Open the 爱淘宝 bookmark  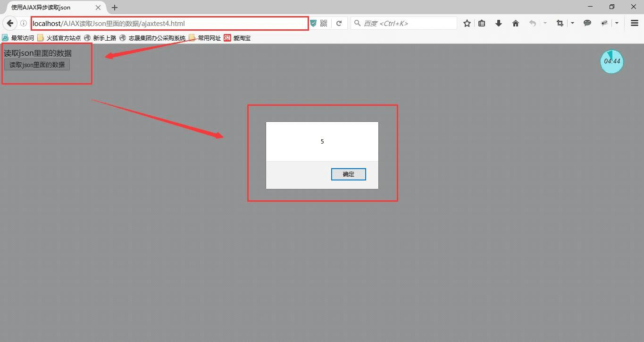[x=237, y=38]
